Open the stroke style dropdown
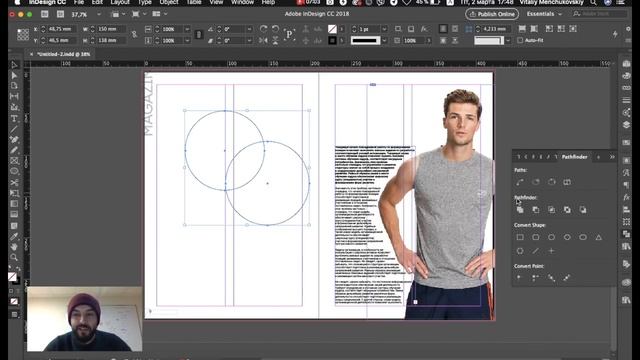This screenshot has height=360, width=640. point(384,40)
